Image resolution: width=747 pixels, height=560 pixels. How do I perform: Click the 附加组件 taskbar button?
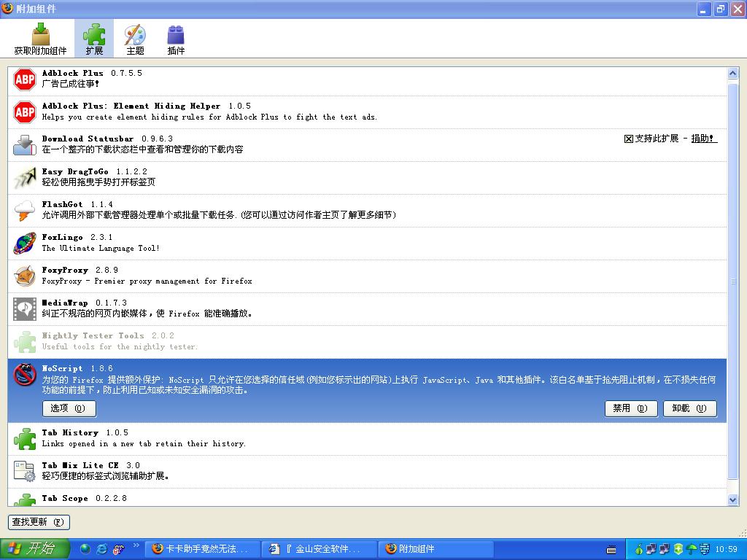click(436, 549)
